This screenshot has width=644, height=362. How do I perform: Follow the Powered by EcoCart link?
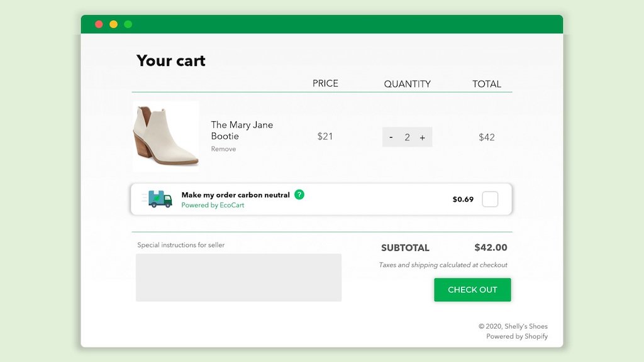pyautogui.click(x=213, y=206)
